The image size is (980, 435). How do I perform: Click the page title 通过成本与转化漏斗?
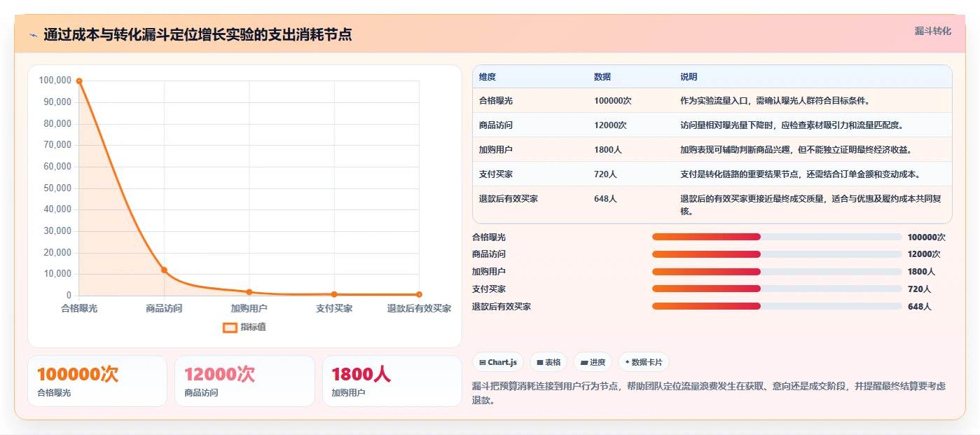click(x=198, y=34)
